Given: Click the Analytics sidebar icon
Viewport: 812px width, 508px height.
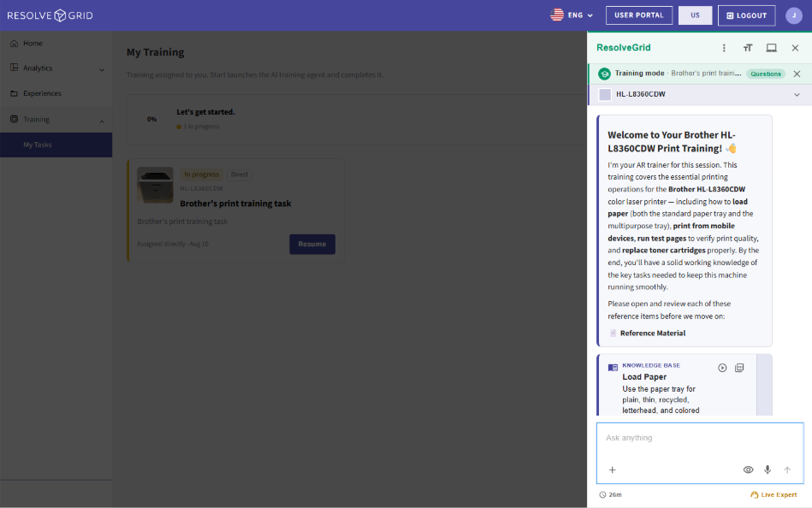Looking at the screenshot, I should [x=14, y=68].
